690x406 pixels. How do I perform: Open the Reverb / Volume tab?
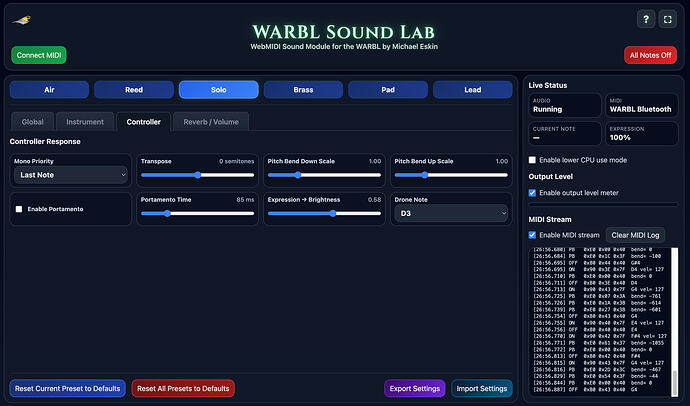[211, 122]
